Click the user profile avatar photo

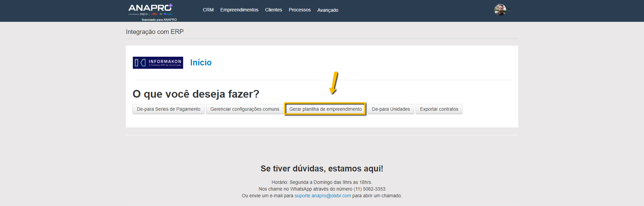point(500,10)
